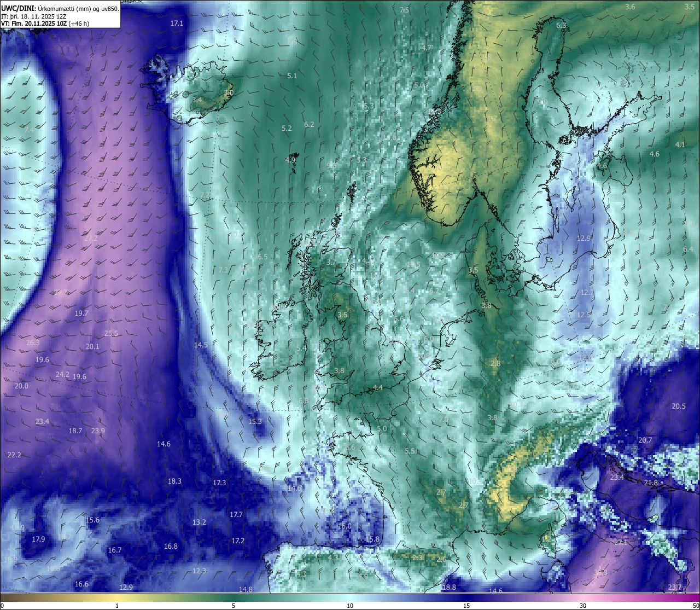Click the 6.3 value over Finland
Viewport: 700px width, 610px height.
pos(561,26)
